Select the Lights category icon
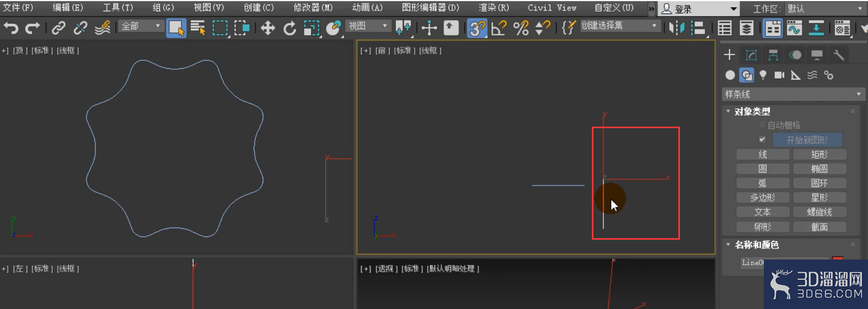Viewport: 868px width, 309px height. [763, 76]
